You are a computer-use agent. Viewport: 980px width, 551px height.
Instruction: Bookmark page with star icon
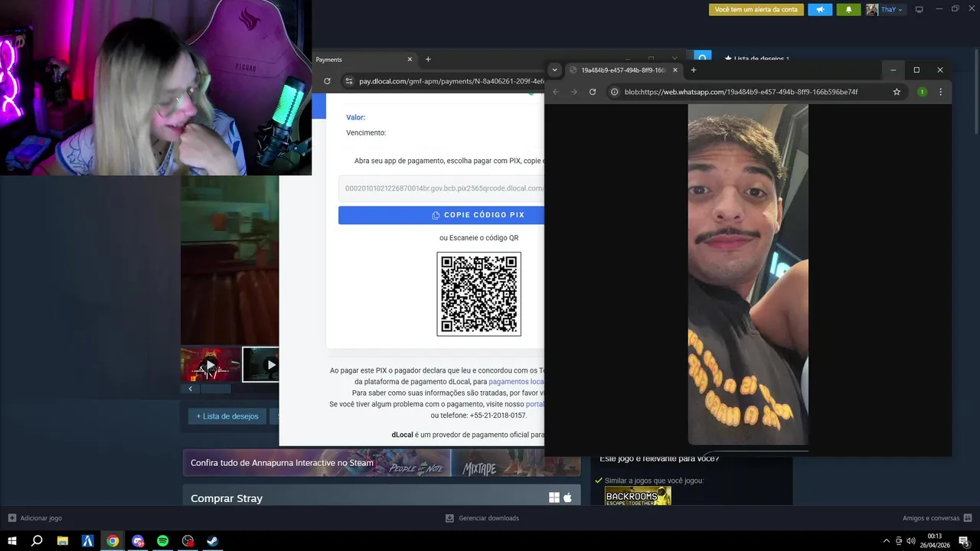(897, 92)
